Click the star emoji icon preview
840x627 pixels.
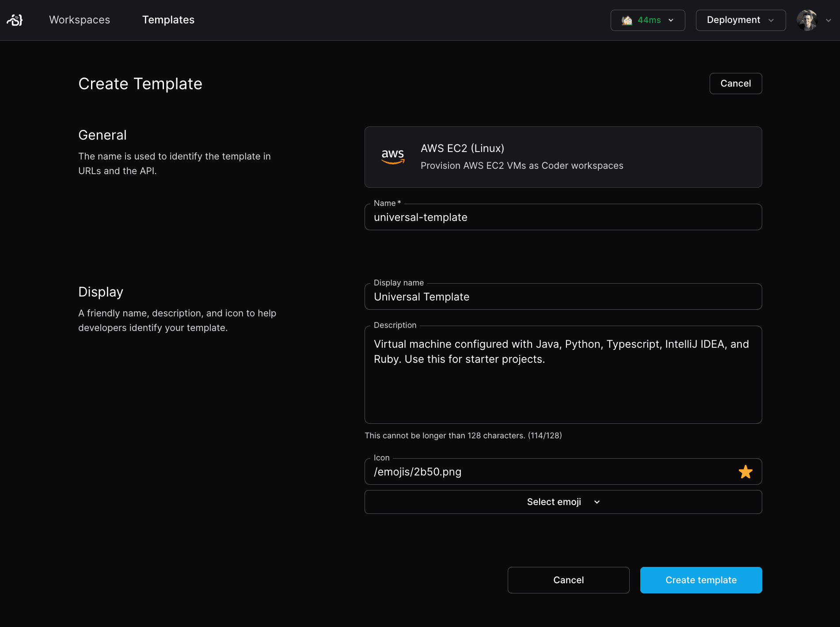pyautogui.click(x=745, y=472)
